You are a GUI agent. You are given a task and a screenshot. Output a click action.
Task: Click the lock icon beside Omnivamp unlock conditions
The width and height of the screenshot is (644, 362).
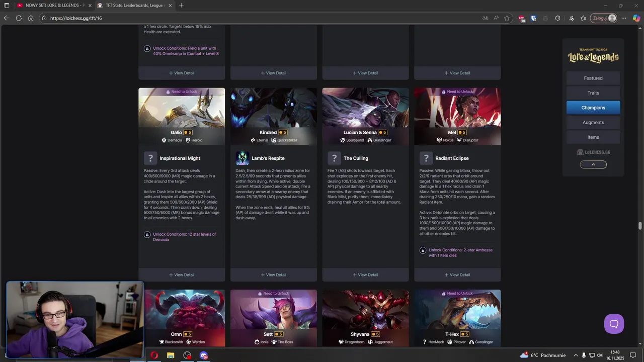pos(147,49)
